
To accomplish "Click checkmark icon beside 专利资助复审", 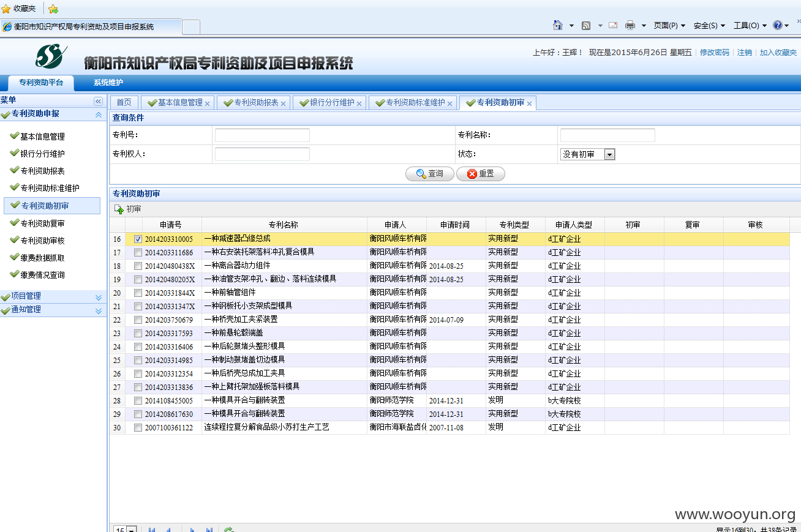I will click(x=15, y=223).
